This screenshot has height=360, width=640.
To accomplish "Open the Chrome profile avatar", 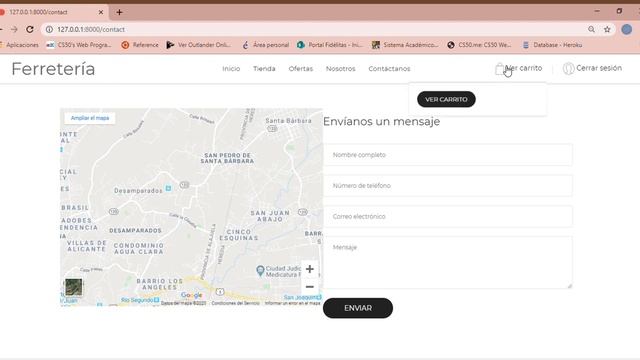I will [x=627, y=29].
